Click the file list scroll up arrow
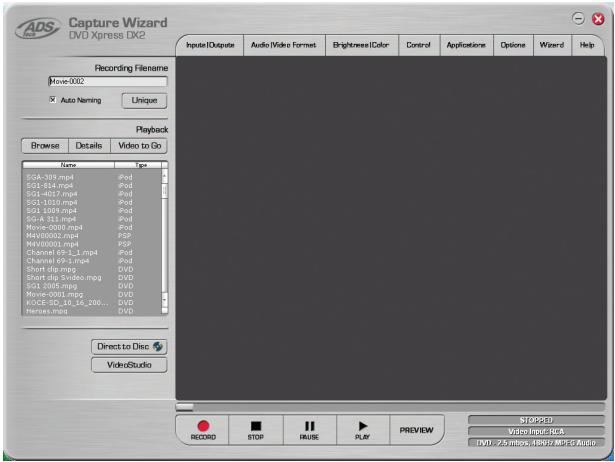615x462 pixels. (x=165, y=176)
